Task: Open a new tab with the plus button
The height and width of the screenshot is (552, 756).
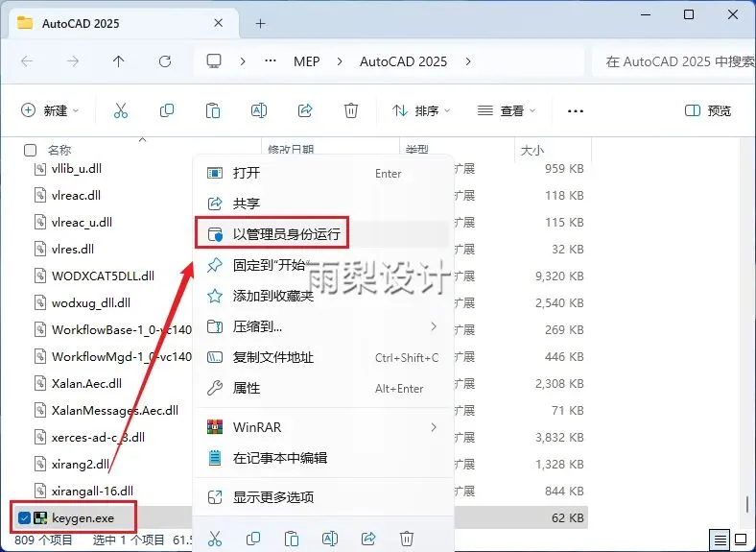Action: [260, 23]
